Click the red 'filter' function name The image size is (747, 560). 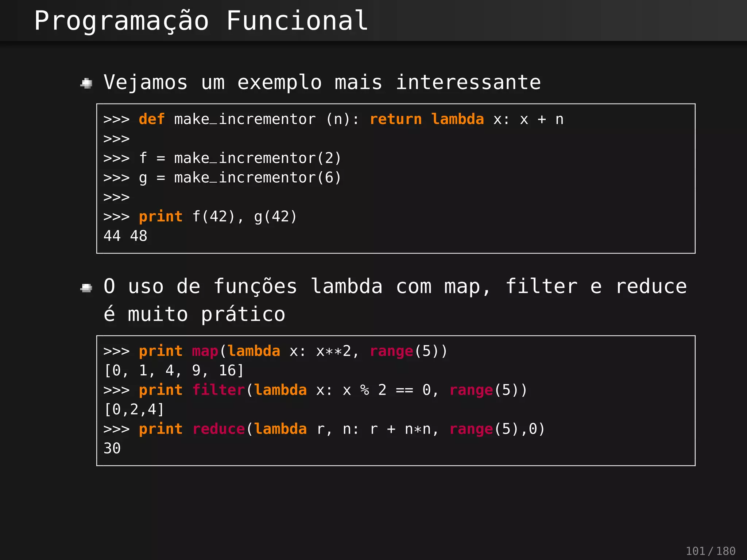click(218, 390)
